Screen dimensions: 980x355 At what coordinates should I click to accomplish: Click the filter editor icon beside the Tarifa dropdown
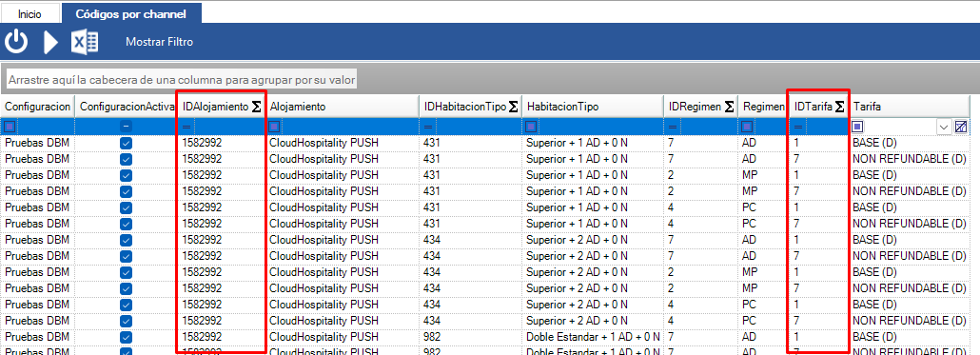(x=961, y=127)
